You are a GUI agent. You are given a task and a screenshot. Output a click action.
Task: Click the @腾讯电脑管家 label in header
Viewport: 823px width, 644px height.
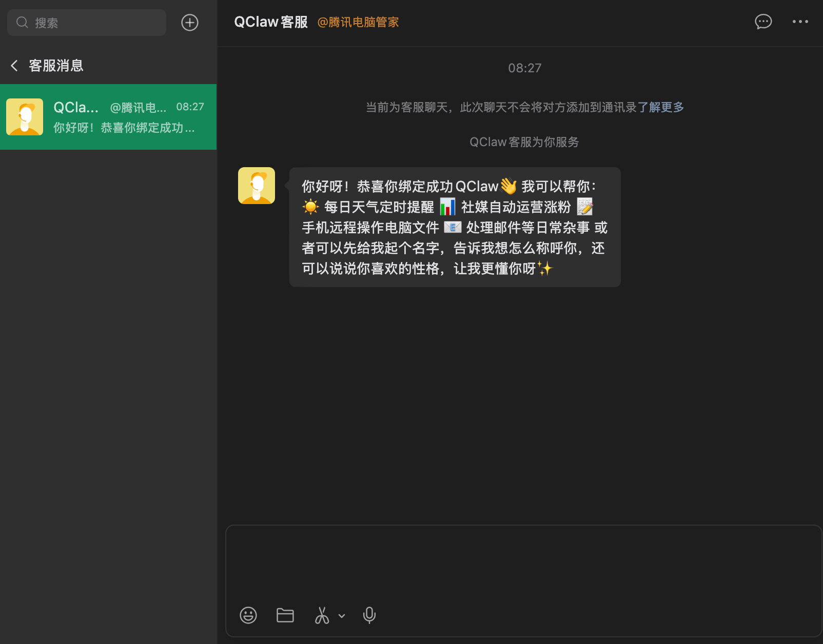pyautogui.click(x=358, y=22)
